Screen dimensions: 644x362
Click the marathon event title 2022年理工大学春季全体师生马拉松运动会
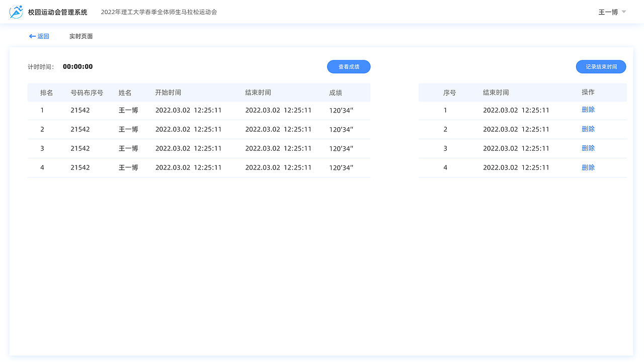pos(159,12)
